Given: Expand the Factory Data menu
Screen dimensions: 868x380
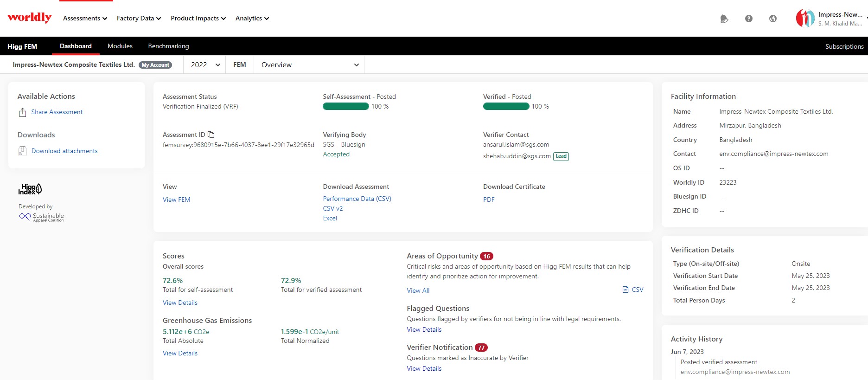Looking at the screenshot, I should 139,18.
